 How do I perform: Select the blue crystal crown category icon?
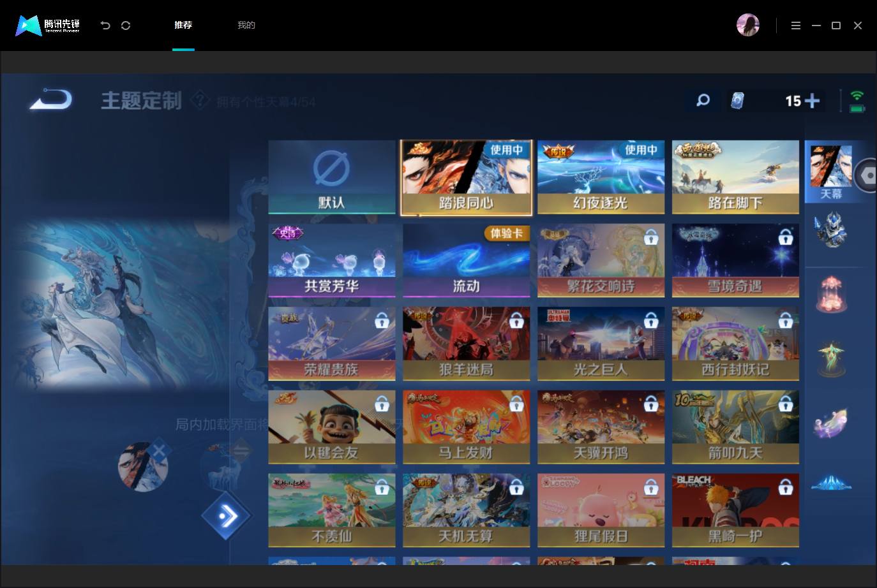[831, 483]
